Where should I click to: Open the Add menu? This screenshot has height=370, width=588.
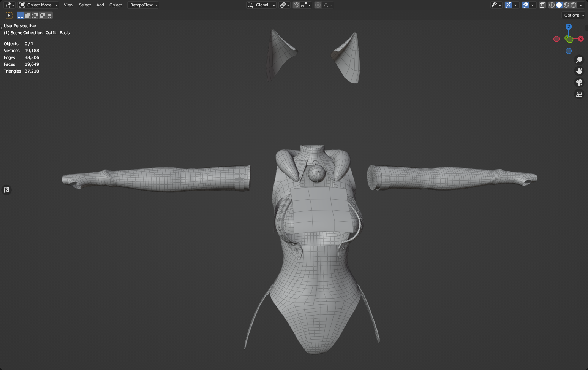[x=100, y=5]
